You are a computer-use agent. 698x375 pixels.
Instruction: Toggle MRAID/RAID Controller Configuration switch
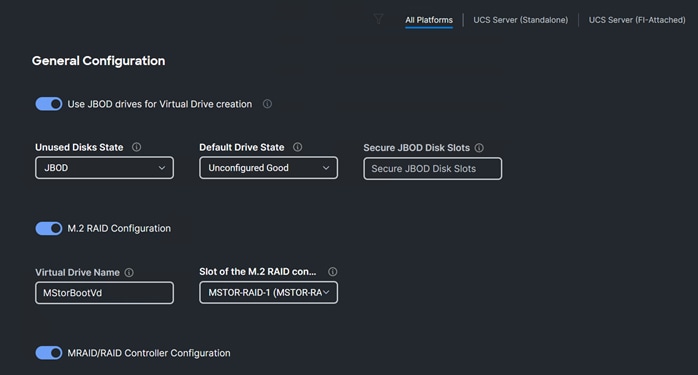pyautogui.click(x=49, y=353)
